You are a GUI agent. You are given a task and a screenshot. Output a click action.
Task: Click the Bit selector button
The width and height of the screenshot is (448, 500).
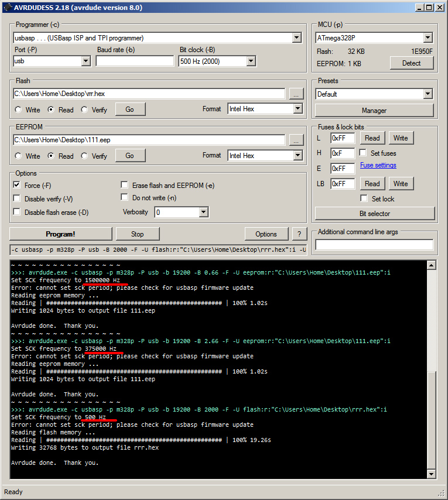click(x=375, y=213)
